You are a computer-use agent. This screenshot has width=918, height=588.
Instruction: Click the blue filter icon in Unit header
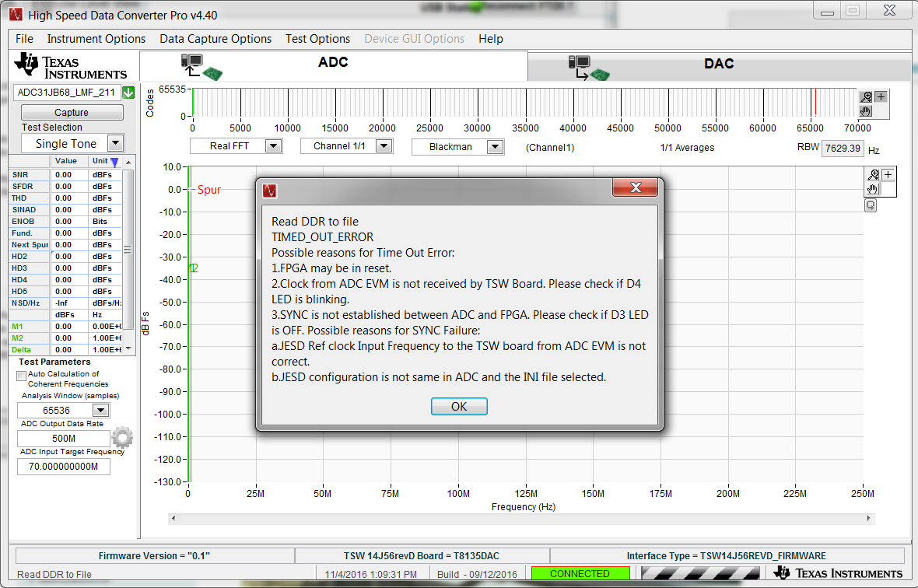pos(114,162)
